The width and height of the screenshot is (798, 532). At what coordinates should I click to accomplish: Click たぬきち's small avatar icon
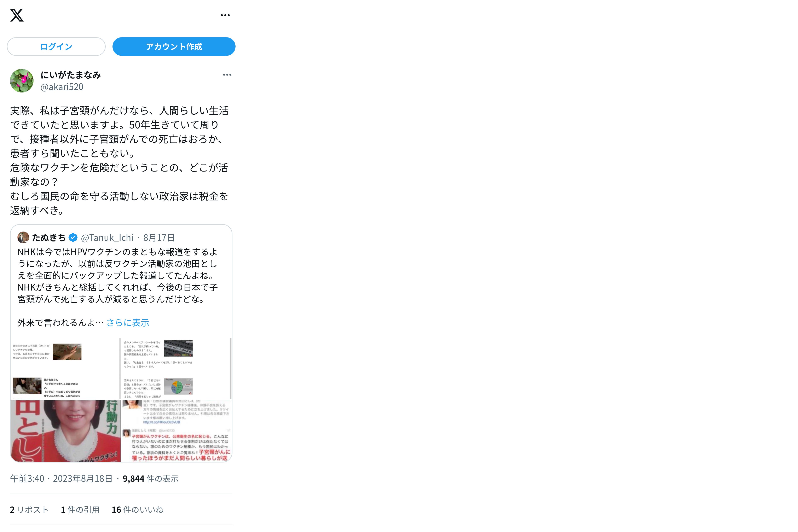23,238
